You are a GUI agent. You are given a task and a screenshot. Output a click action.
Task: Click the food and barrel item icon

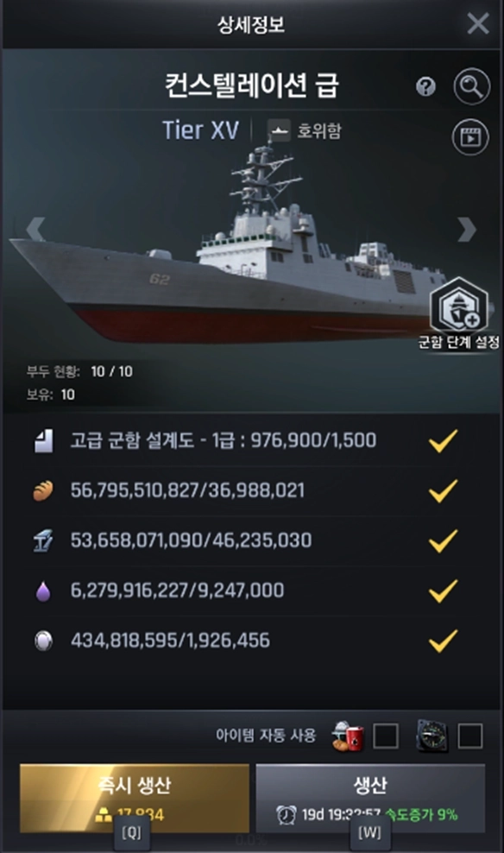348,736
